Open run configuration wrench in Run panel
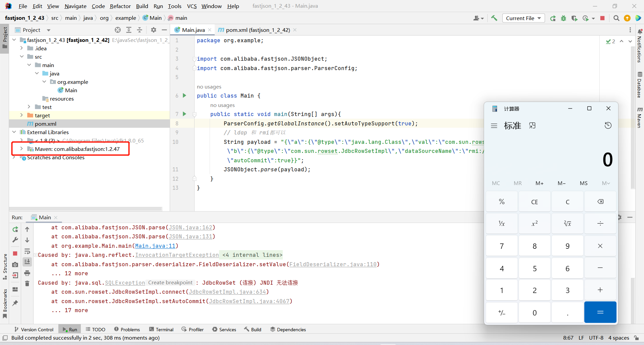This screenshot has width=644, height=345. click(15, 240)
